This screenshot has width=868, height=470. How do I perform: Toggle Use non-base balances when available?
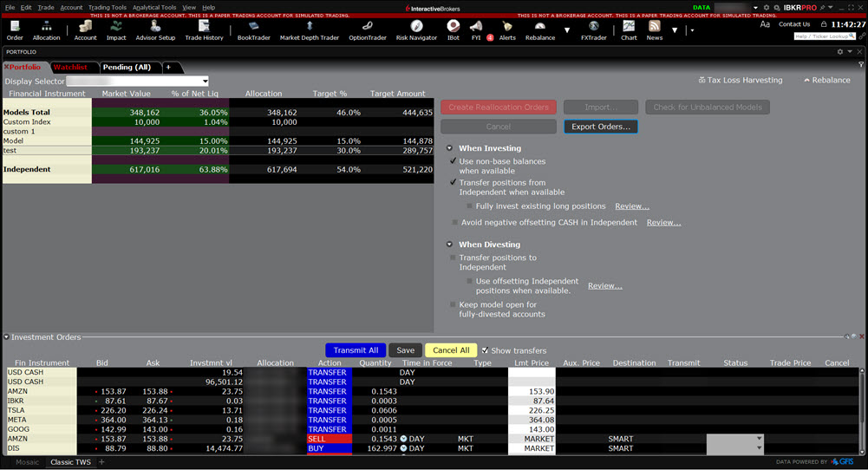pyautogui.click(x=453, y=161)
